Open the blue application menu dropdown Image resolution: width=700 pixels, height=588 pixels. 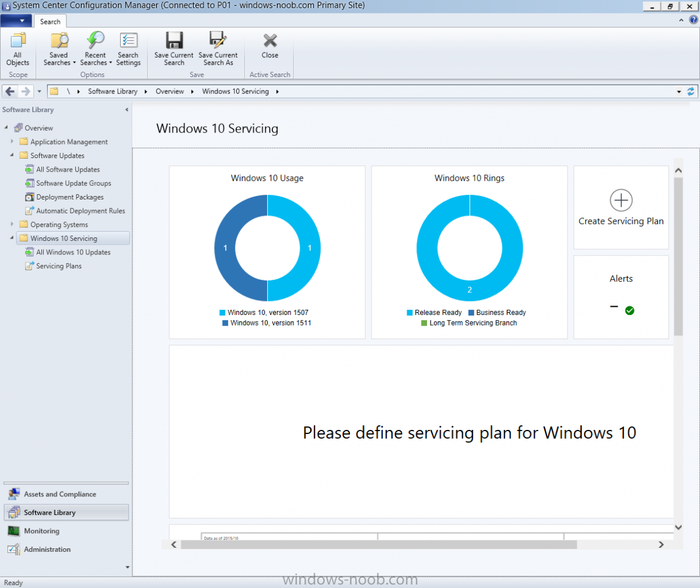tap(16, 20)
